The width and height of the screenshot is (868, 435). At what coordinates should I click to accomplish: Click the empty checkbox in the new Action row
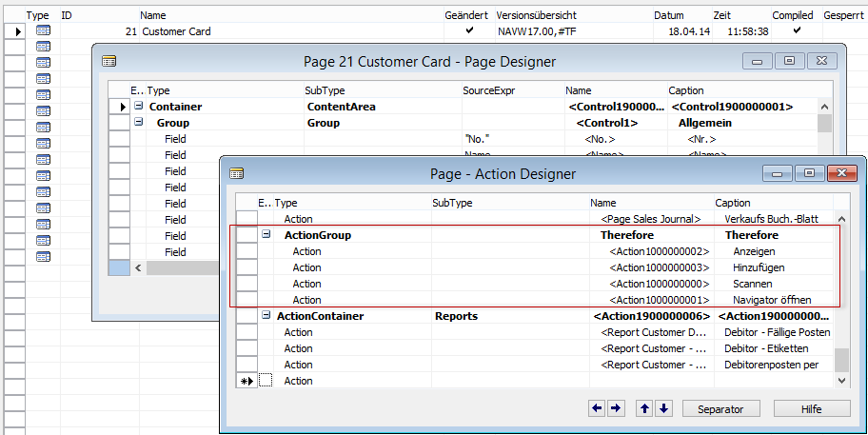coord(266,381)
